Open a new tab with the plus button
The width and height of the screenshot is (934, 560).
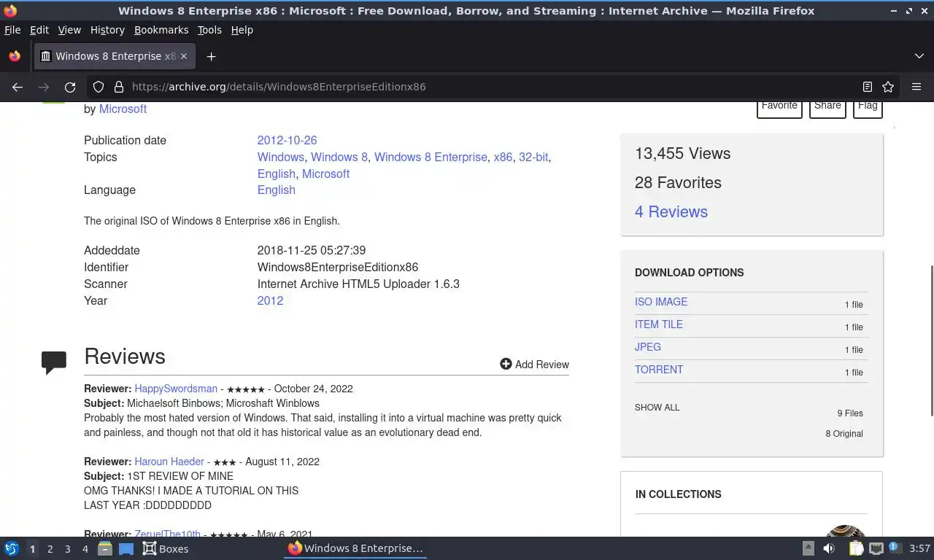211,56
